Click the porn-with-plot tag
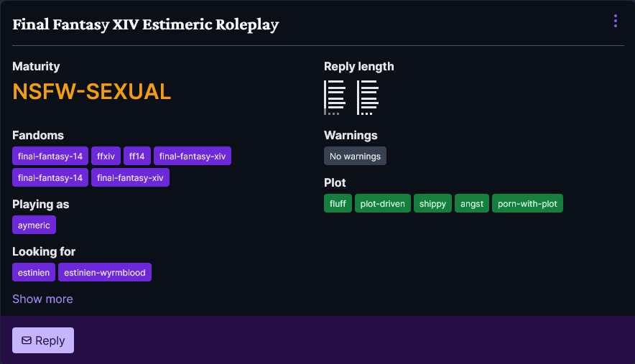This screenshot has width=635, height=364. click(x=527, y=203)
